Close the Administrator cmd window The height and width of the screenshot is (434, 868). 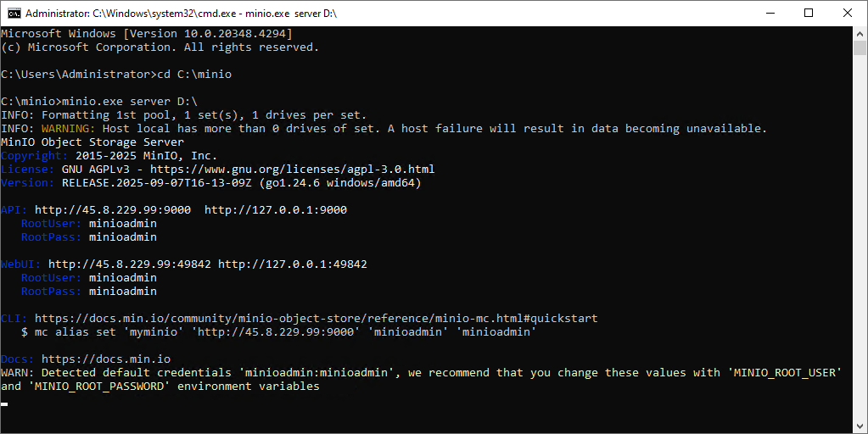pos(848,13)
